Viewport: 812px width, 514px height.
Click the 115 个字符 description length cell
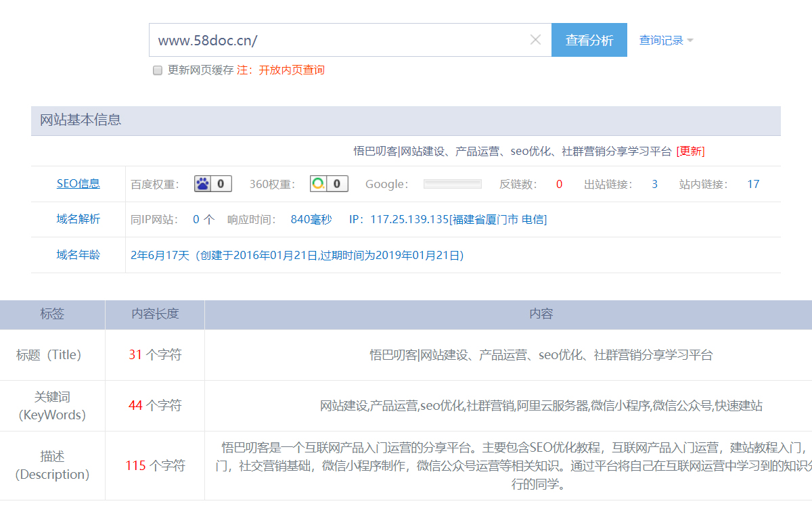(155, 465)
